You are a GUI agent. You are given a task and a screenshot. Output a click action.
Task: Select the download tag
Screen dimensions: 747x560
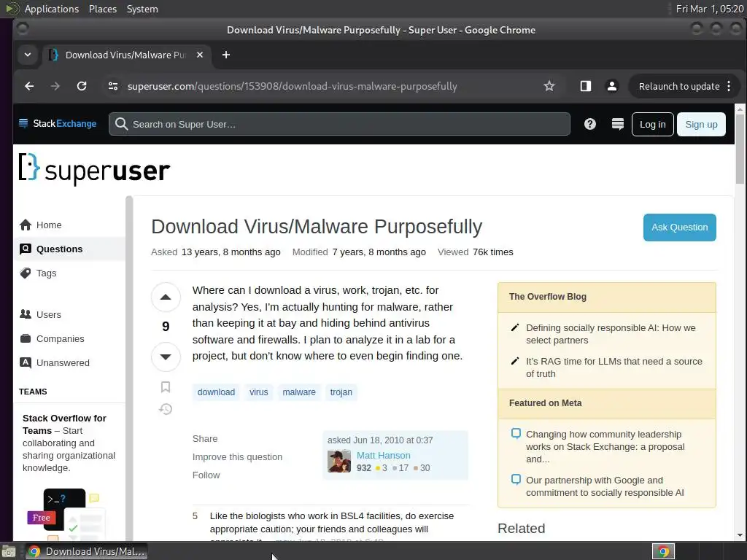click(x=216, y=392)
